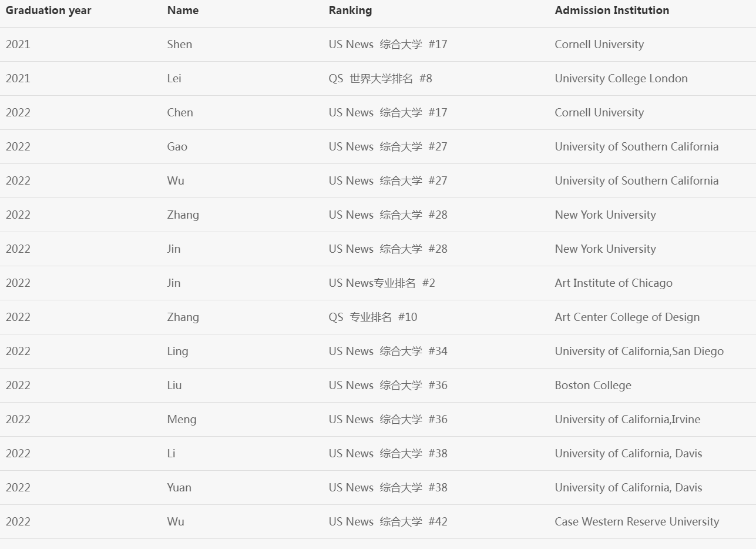Select Zhang in the Art Center row

[x=183, y=317]
